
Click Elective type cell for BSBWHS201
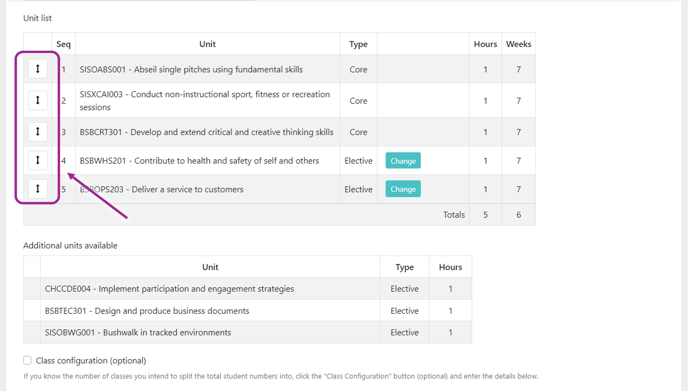(358, 161)
